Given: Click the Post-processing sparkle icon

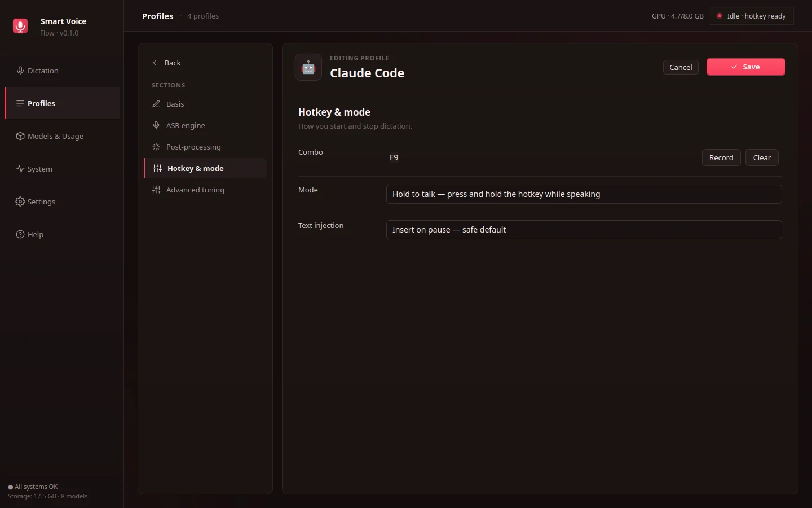Looking at the screenshot, I should tap(156, 147).
